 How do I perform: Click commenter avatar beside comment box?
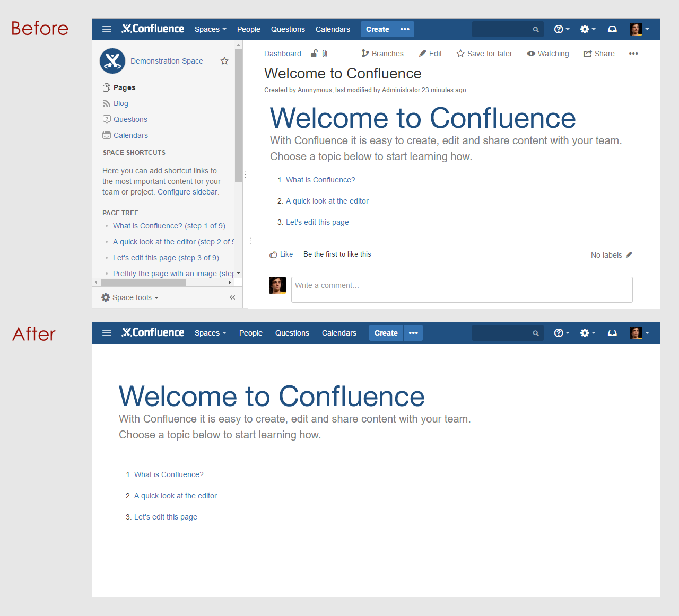pyautogui.click(x=277, y=285)
